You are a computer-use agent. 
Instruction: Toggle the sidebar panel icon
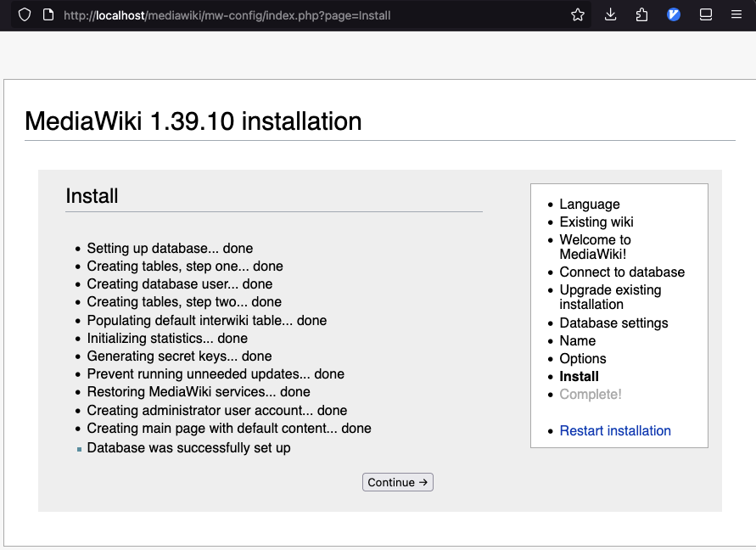click(x=706, y=15)
